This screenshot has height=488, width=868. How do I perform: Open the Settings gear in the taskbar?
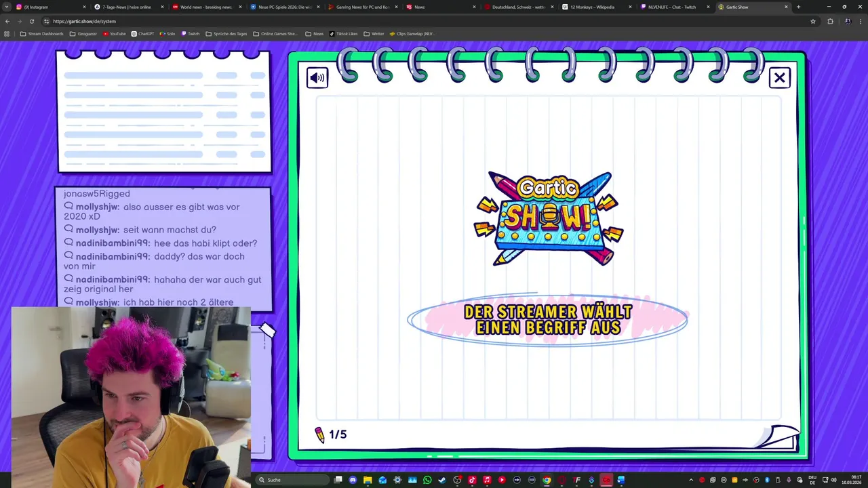[x=397, y=480]
